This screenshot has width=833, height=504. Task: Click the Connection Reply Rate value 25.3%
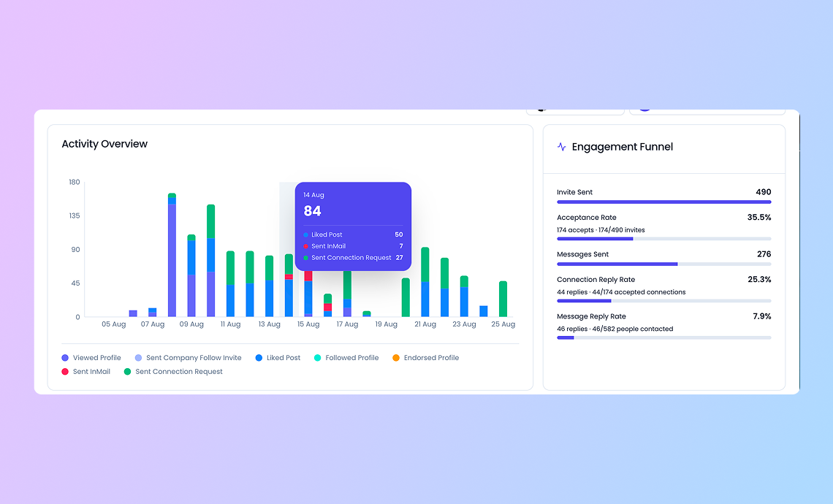pyautogui.click(x=759, y=279)
